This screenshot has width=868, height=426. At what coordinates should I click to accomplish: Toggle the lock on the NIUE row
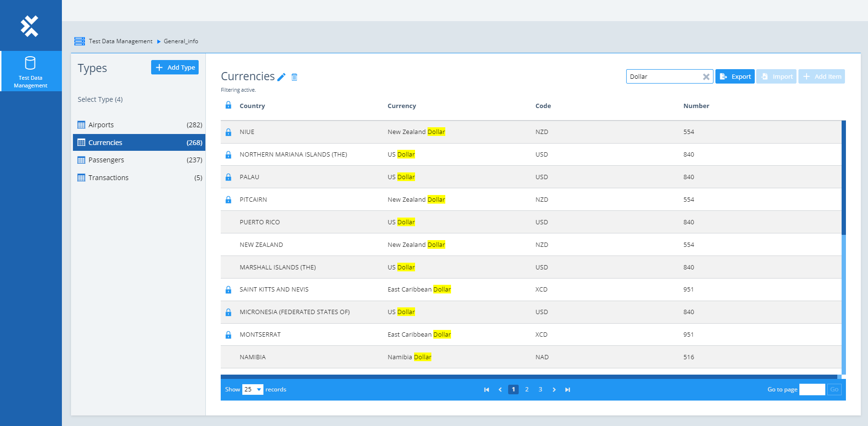pos(228,132)
